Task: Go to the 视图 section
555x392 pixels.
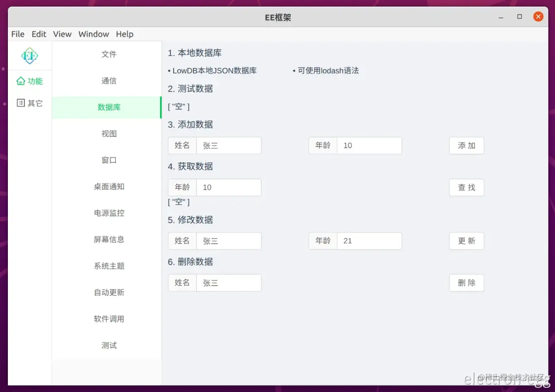Action: (107, 134)
